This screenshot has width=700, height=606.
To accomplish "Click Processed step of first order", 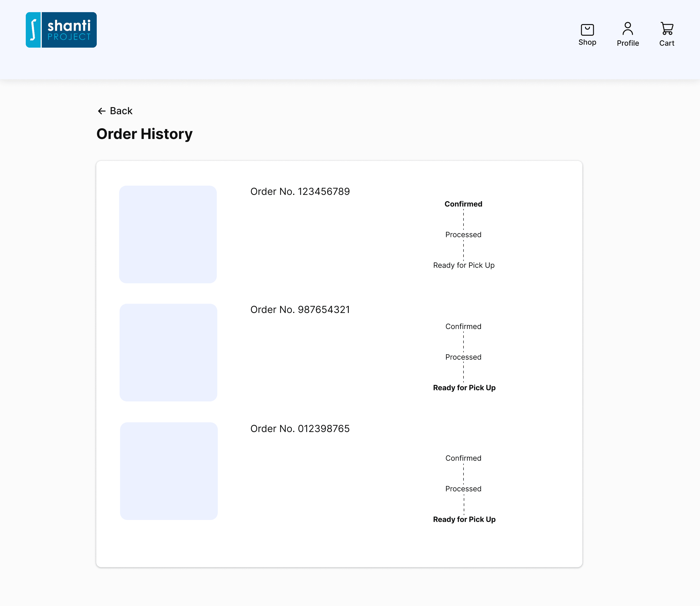I will pos(463,235).
